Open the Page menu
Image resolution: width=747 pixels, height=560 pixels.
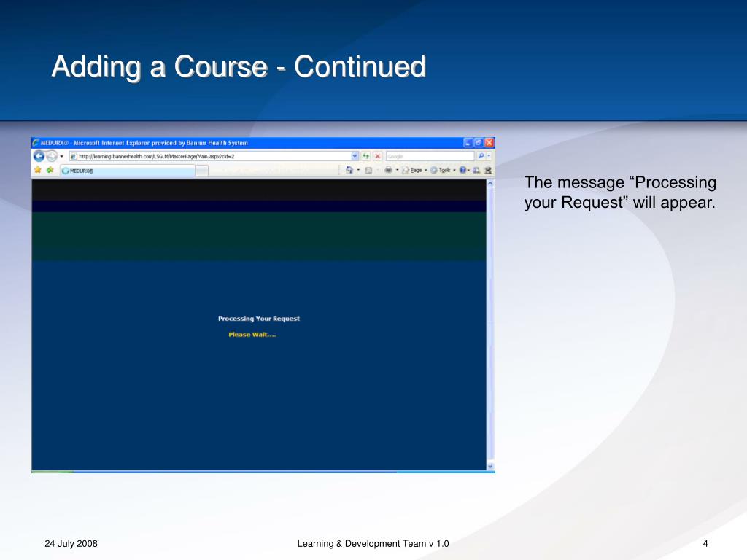[x=415, y=170]
